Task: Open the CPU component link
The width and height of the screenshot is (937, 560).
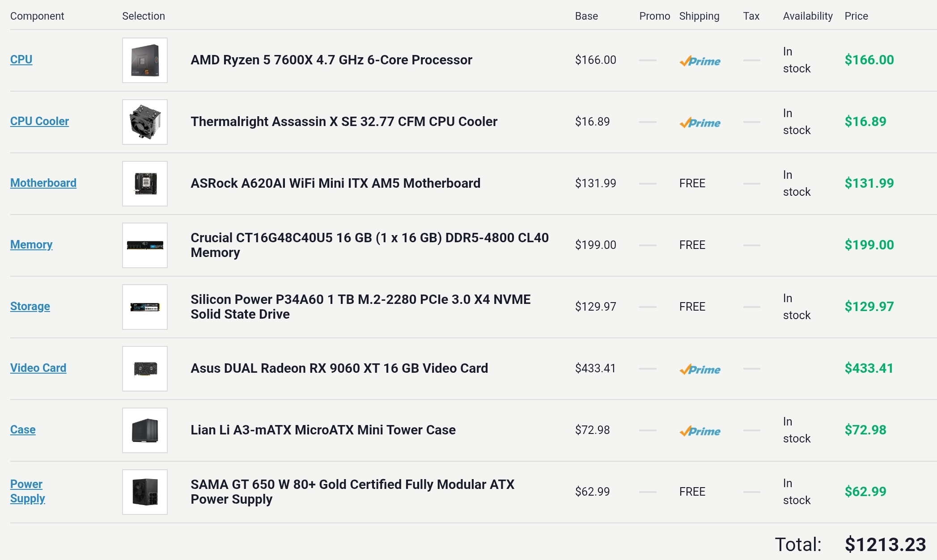Action: 21,59
